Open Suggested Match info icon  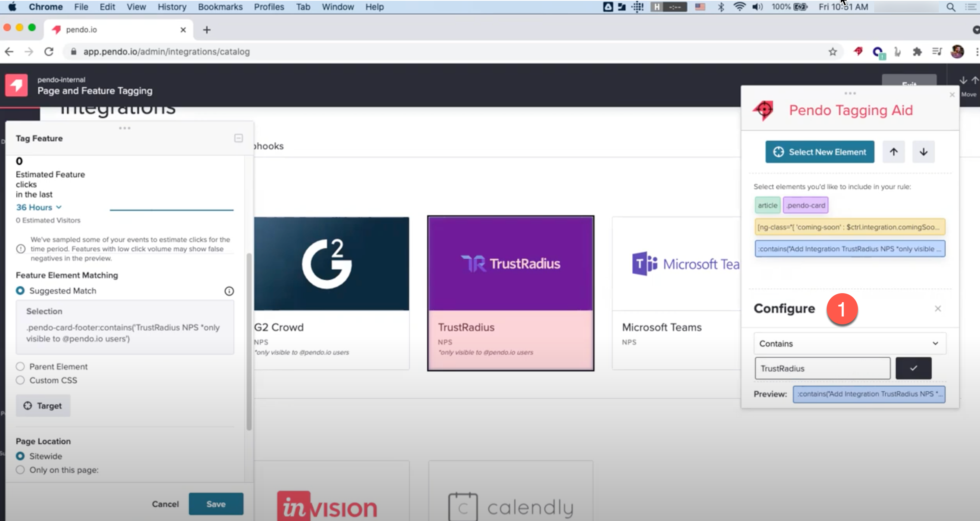pyautogui.click(x=229, y=291)
